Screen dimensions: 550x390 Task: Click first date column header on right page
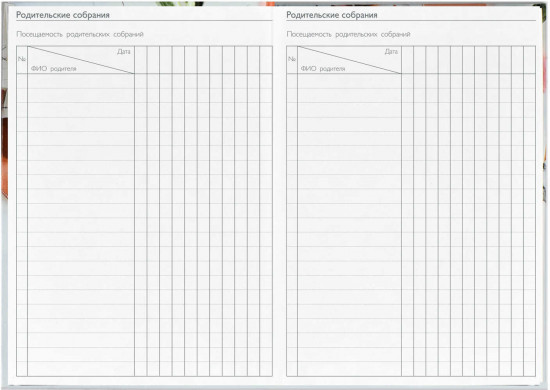pos(408,60)
